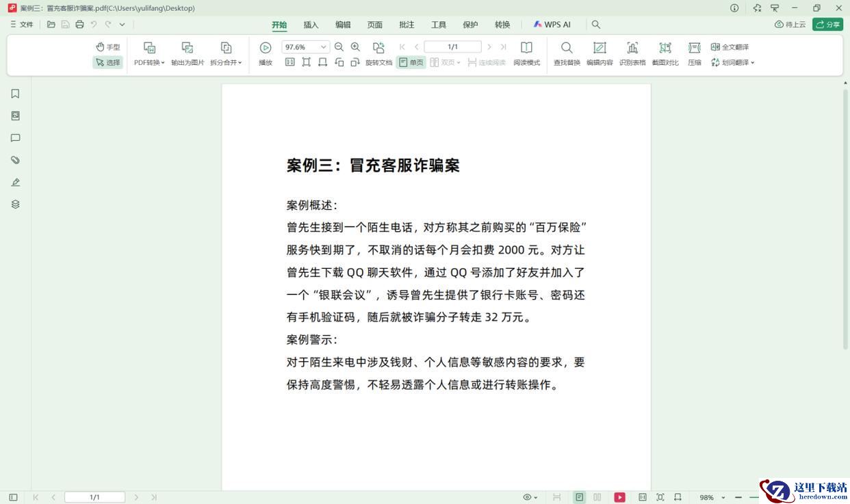Enter 阅读模式 reading mode
Screen dimensions: 850x504
(x=526, y=55)
